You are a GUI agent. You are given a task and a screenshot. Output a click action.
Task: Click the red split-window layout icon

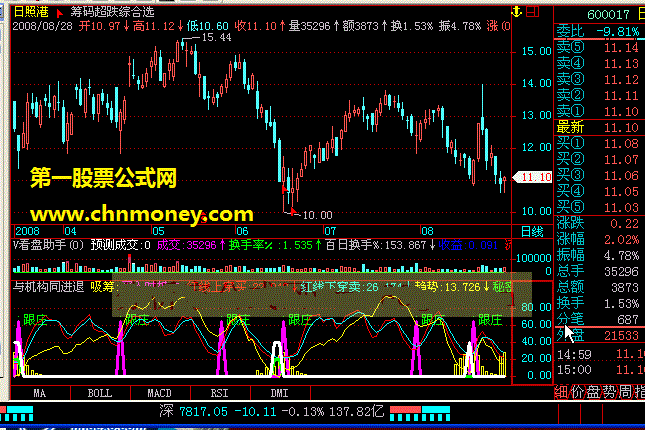pos(532,12)
